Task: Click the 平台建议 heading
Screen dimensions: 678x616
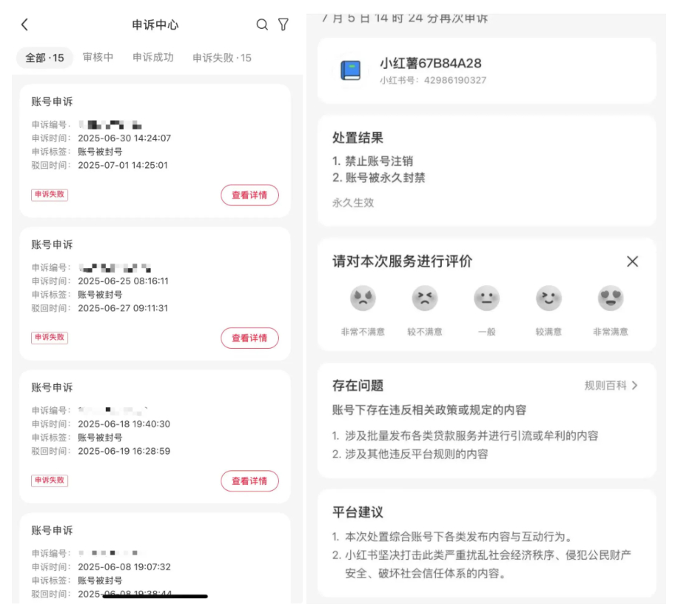Action: click(x=358, y=512)
